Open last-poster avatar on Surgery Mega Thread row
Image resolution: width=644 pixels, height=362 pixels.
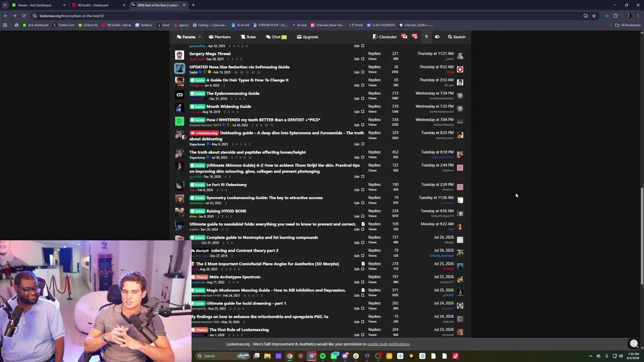(460, 56)
